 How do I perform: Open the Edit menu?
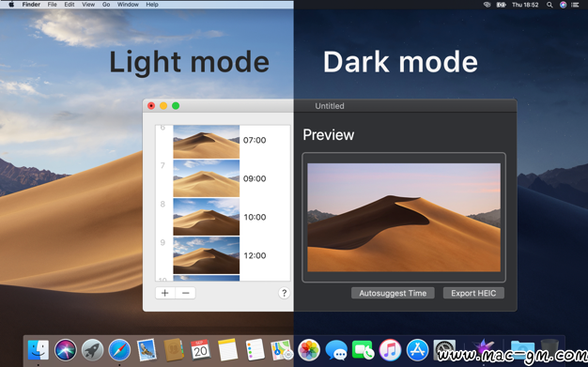coord(70,5)
